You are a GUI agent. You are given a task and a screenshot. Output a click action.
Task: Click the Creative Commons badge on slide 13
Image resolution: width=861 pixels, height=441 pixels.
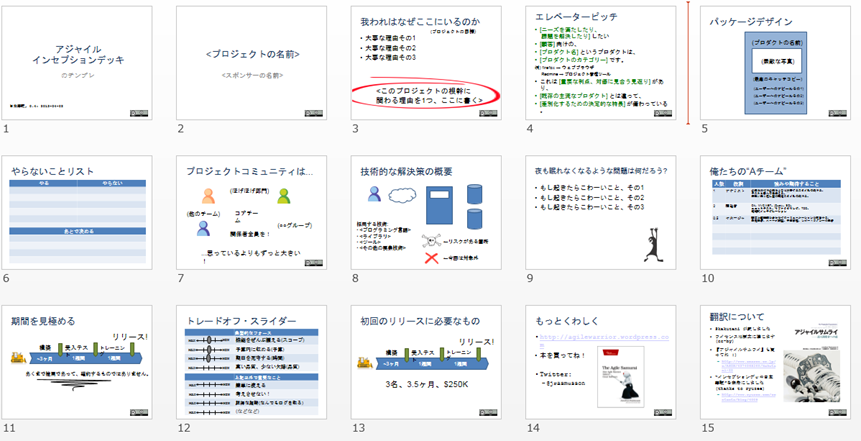(488, 412)
